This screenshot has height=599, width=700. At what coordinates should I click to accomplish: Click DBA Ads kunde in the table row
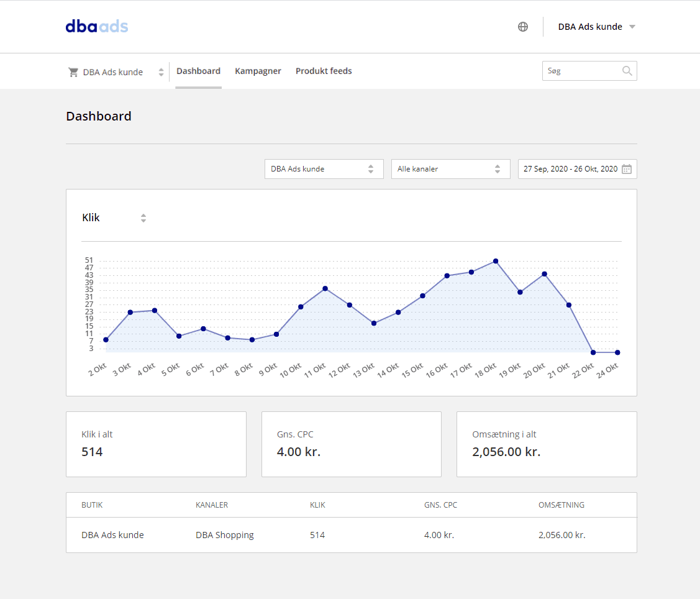pos(112,534)
